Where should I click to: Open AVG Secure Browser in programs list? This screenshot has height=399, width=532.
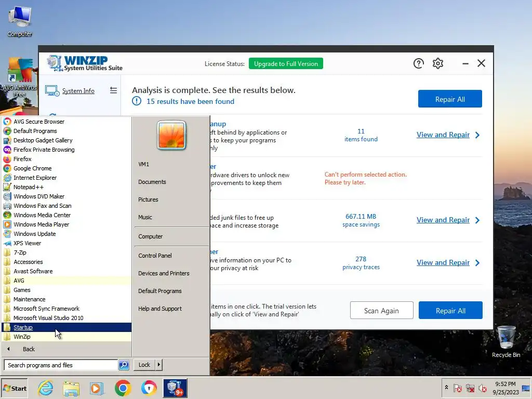[x=66, y=122]
